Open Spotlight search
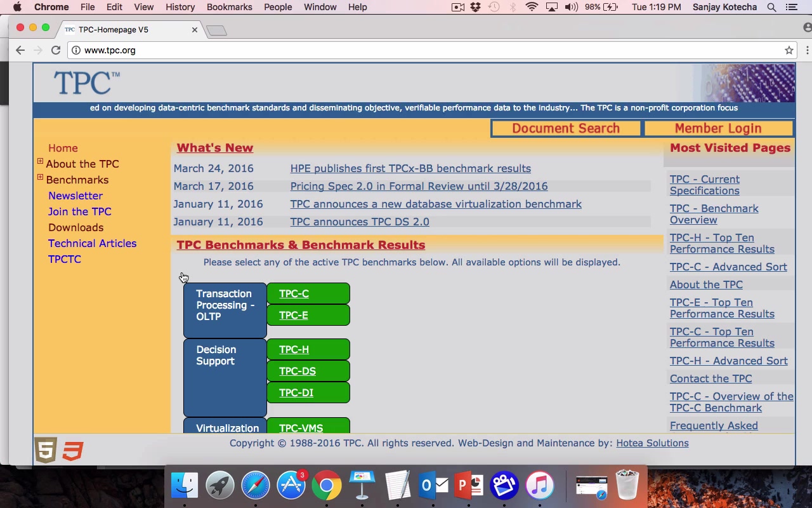Viewport: 812px width, 508px height. [x=771, y=7]
